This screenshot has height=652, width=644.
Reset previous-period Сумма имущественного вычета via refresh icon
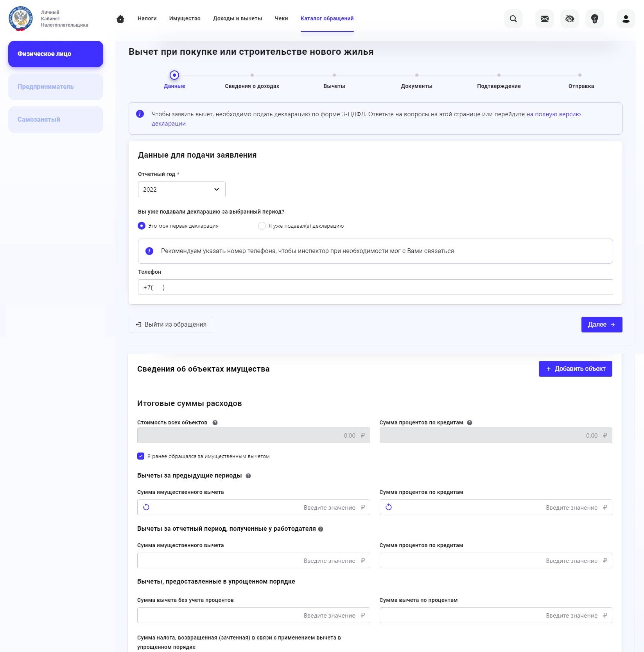click(146, 507)
